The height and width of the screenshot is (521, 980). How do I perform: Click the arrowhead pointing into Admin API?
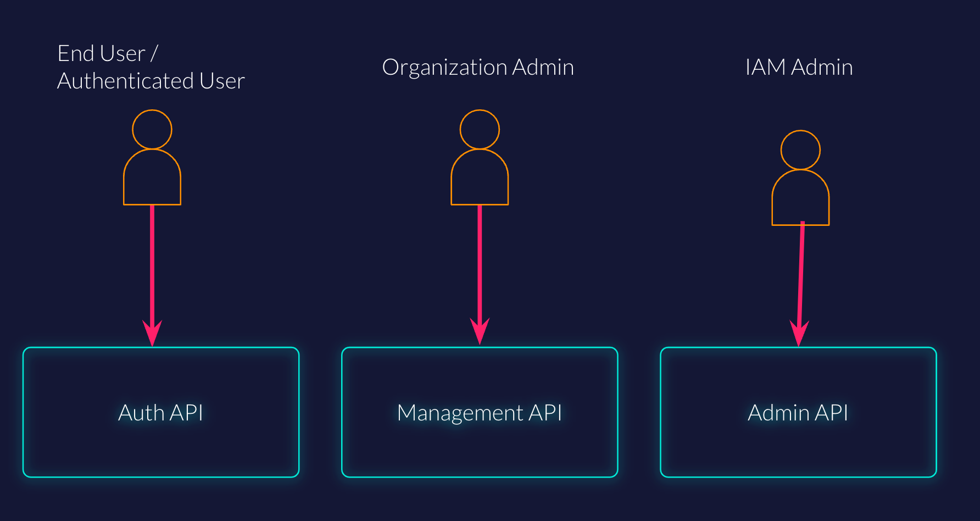click(x=799, y=333)
